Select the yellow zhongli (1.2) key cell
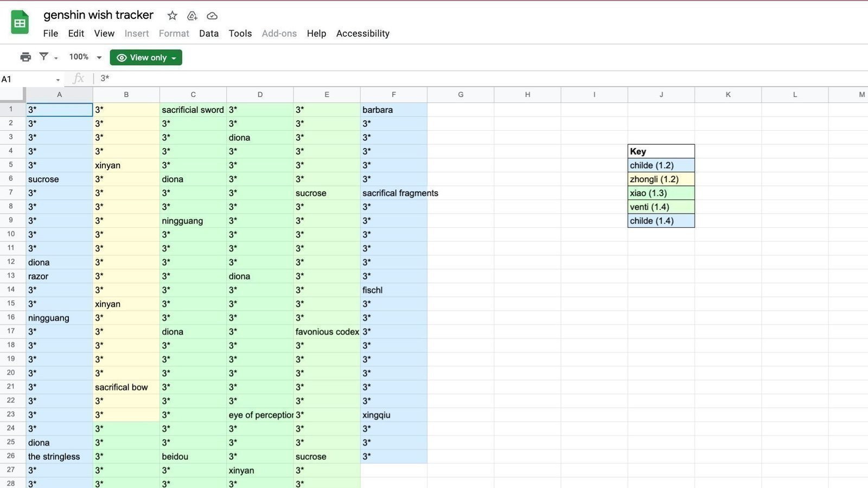The width and height of the screenshot is (868, 488). tap(661, 179)
